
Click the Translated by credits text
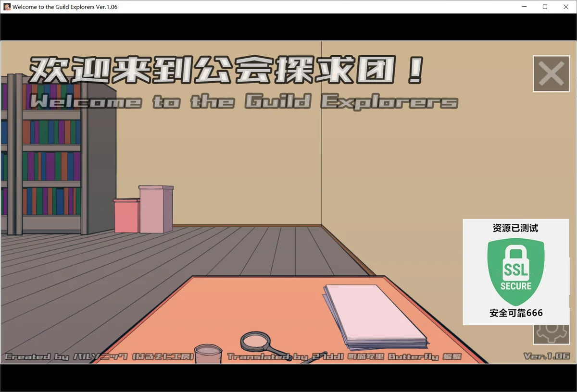(x=344, y=357)
